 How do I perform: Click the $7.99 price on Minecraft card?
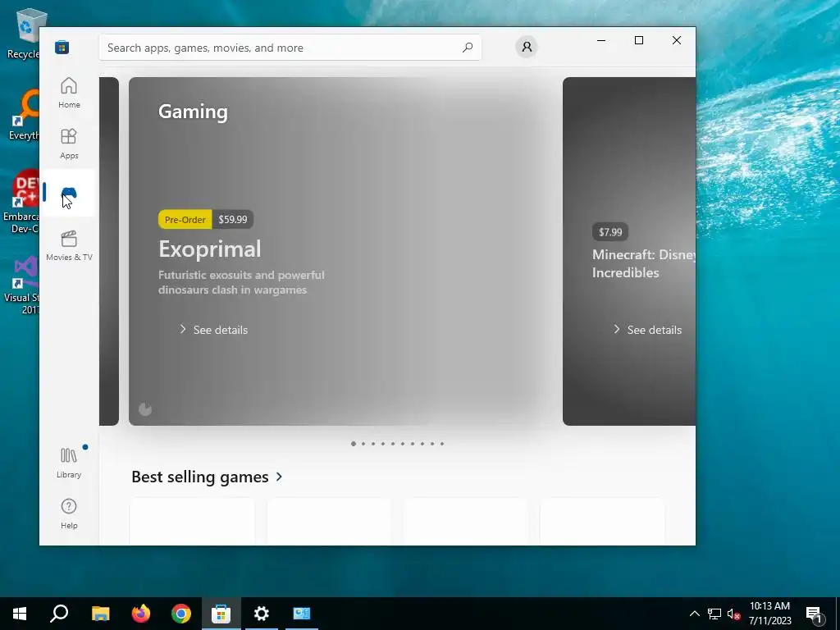(610, 232)
